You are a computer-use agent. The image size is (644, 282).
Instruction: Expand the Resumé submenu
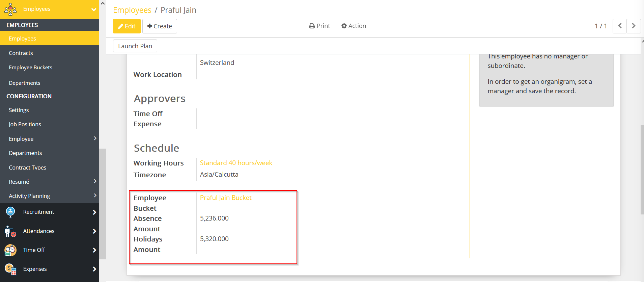(95, 181)
